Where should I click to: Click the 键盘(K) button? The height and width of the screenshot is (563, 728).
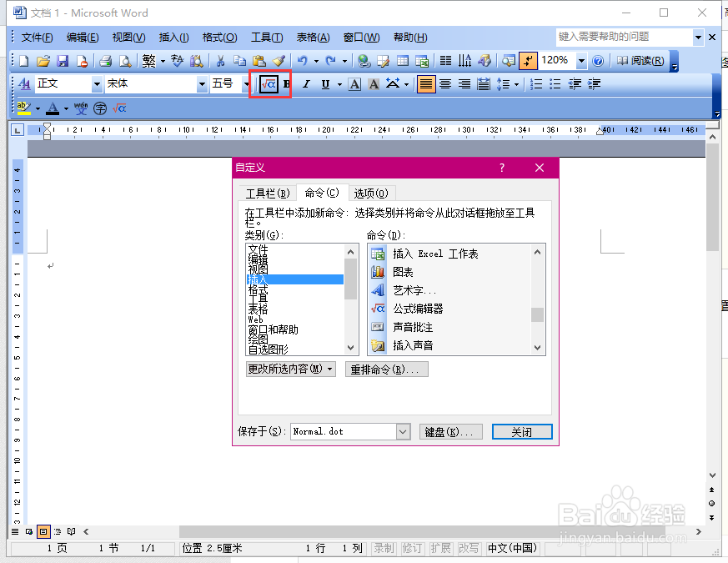pos(450,431)
